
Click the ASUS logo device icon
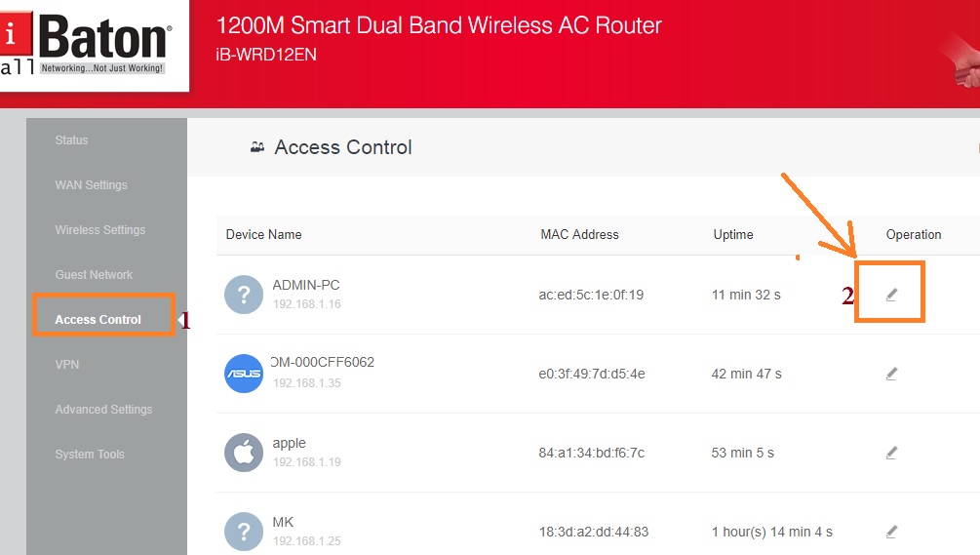click(244, 374)
